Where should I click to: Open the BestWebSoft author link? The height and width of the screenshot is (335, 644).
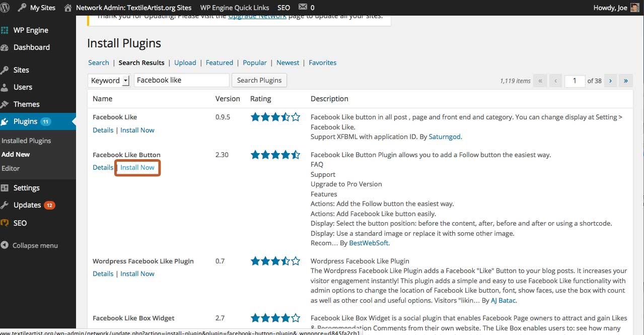pos(369,243)
